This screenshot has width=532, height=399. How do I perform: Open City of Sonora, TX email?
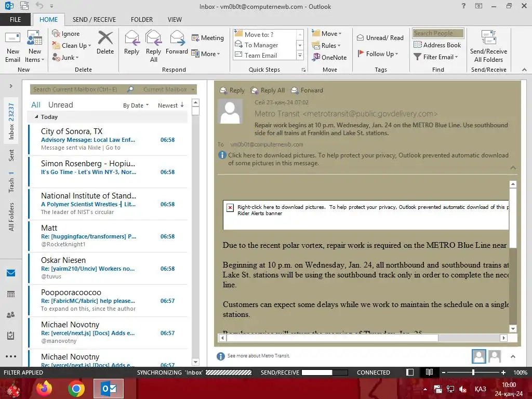108,139
